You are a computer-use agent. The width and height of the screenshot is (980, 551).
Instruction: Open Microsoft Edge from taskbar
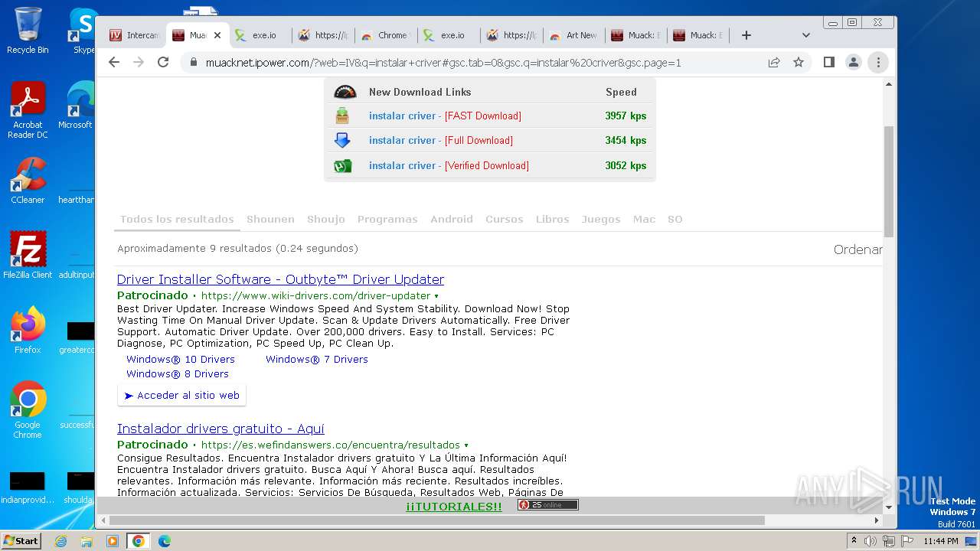coord(164,541)
